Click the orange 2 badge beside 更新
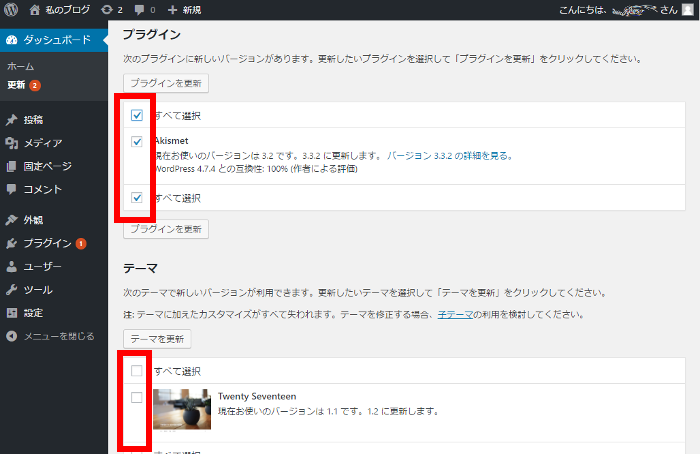 (x=35, y=85)
